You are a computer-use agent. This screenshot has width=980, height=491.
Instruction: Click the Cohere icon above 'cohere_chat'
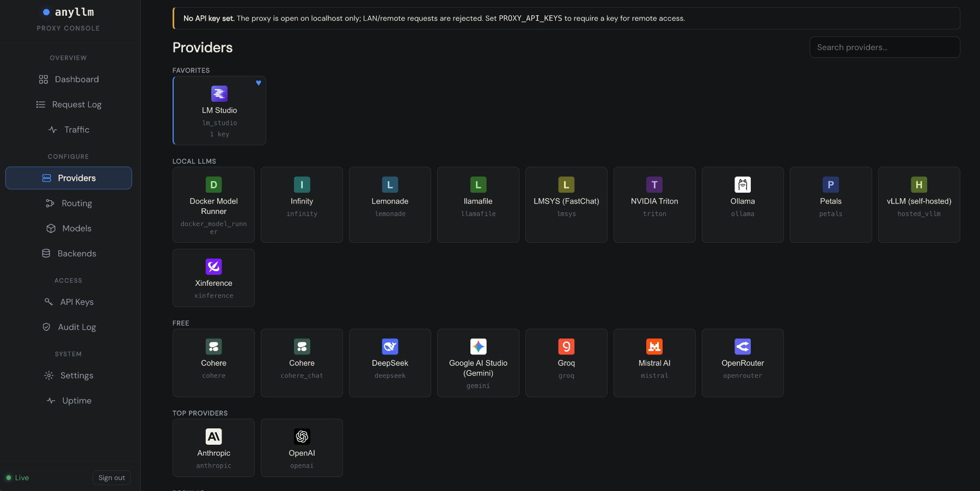pyautogui.click(x=302, y=347)
